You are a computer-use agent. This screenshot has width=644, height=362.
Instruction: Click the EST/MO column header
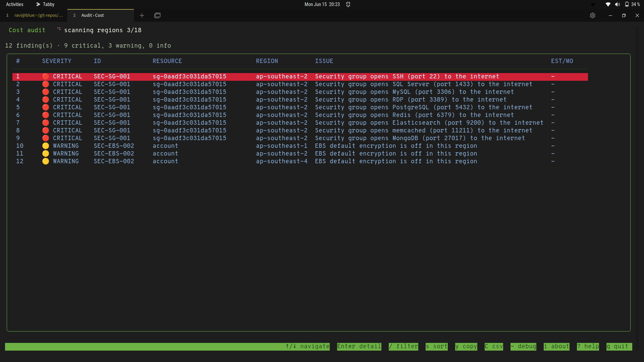click(x=562, y=61)
